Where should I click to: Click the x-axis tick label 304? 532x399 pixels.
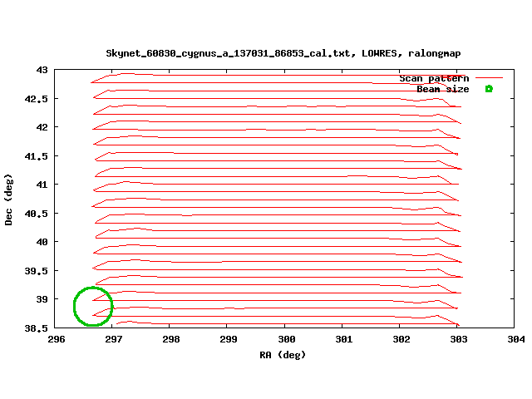coord(516,339)
